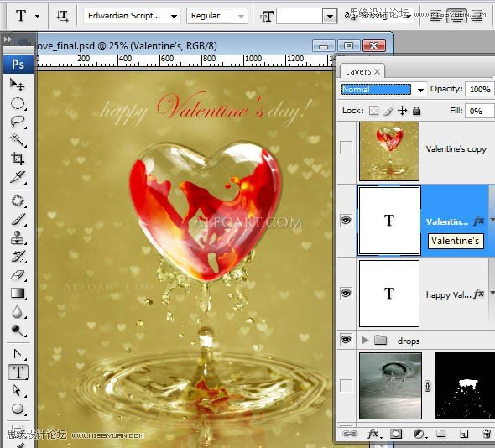Close the Layers tab
The width and height of the screenshot is (495, 448).
coord(377,72)
